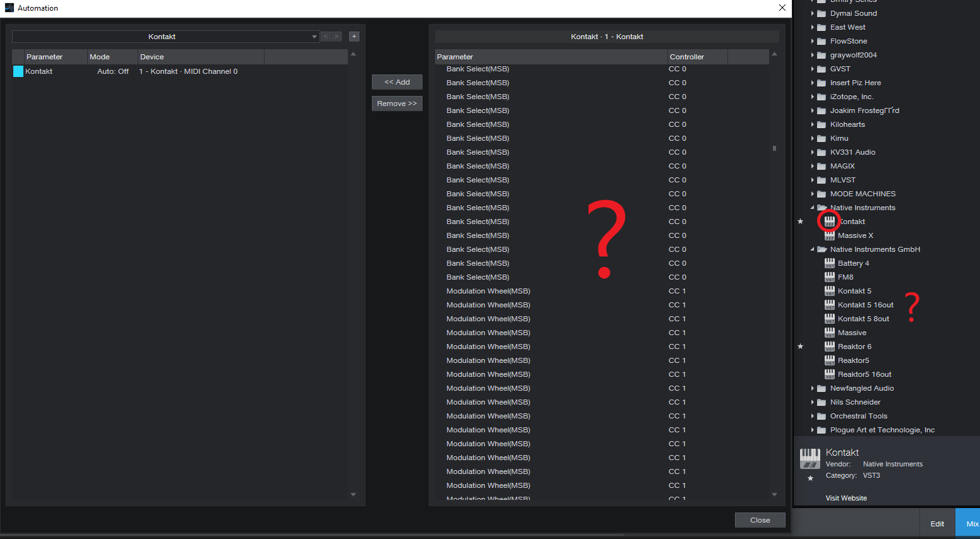Image resolution: width=980 pixels, height=539 pixels.
Task: Click the Kontakt 5 16out instrument icon
Action: coord(830,305)
